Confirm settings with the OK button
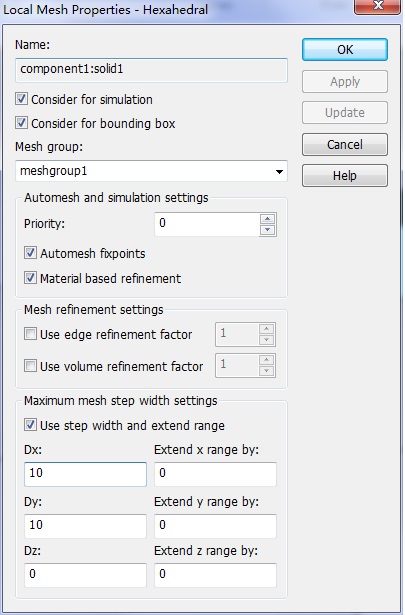The width and height of the screenshot is (405, 615). (x=345, y=49)
